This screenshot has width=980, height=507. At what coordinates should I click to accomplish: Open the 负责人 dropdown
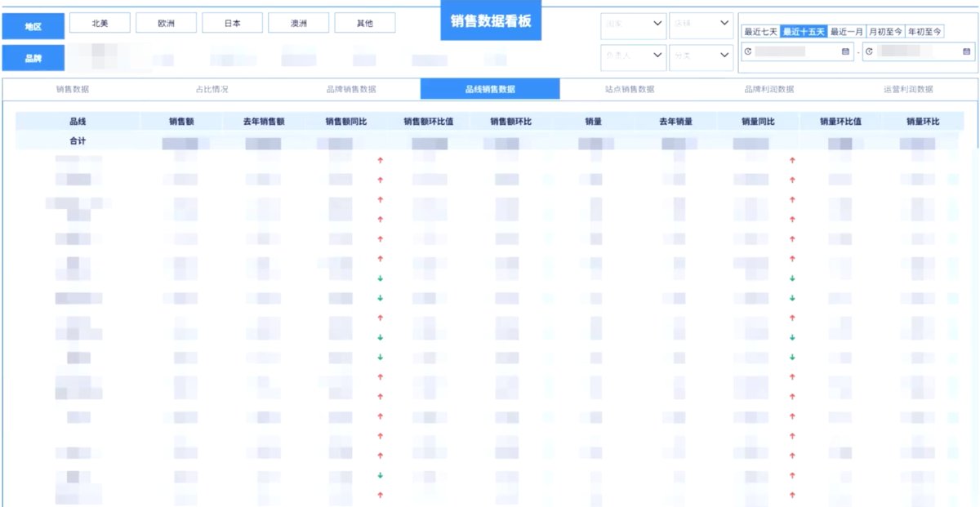tap(633, 56)
